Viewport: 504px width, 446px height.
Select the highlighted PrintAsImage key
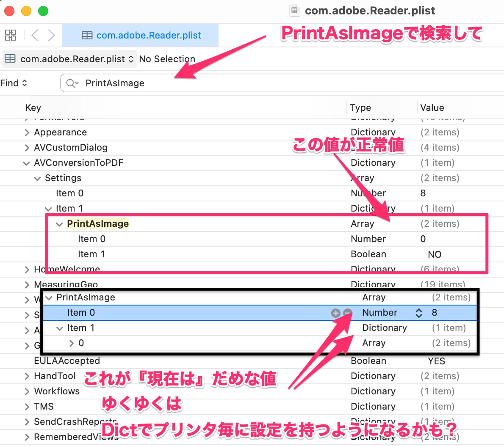click(98, 223)
